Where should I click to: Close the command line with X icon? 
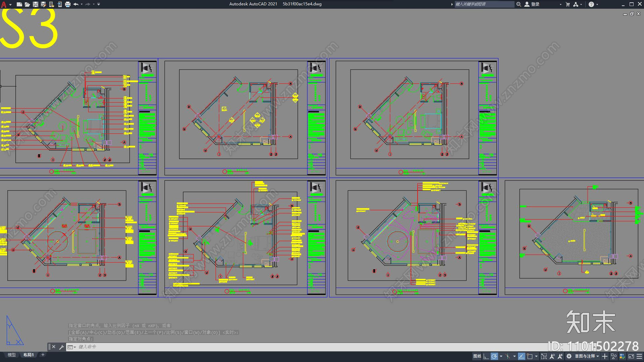54,347
